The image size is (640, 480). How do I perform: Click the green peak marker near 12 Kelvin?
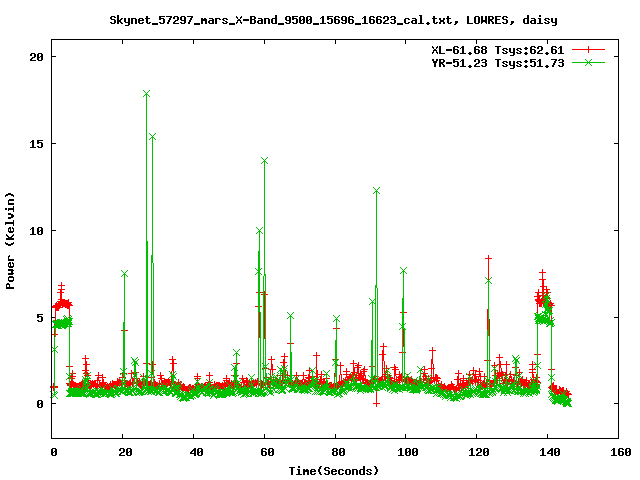pos(376,191)
